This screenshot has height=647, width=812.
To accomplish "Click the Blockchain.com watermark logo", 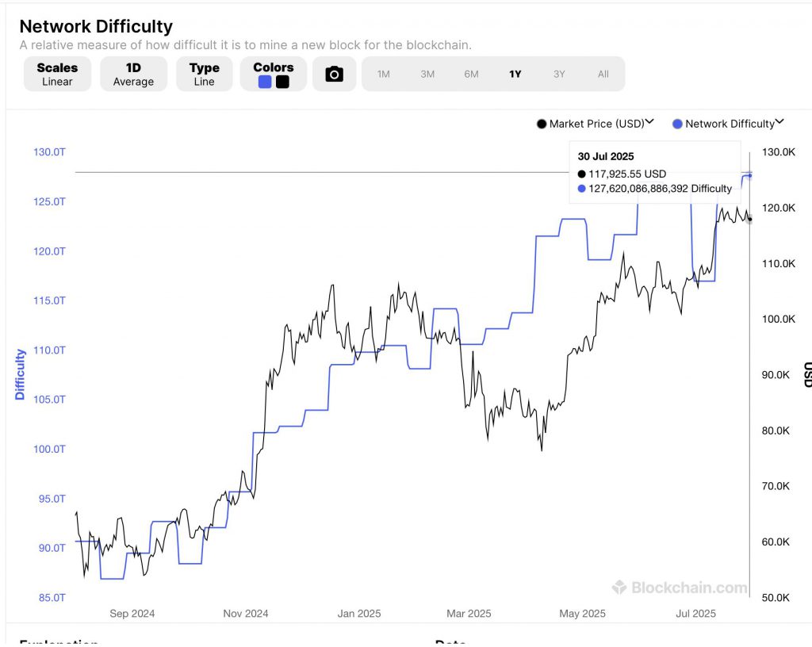I will (678, 588).
